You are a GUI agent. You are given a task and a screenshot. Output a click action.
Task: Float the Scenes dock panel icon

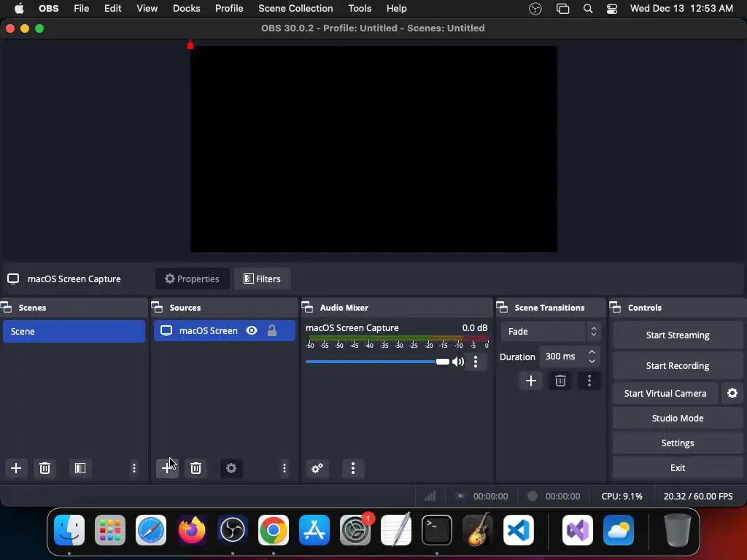pyautogui.click(x=7, y=307)
